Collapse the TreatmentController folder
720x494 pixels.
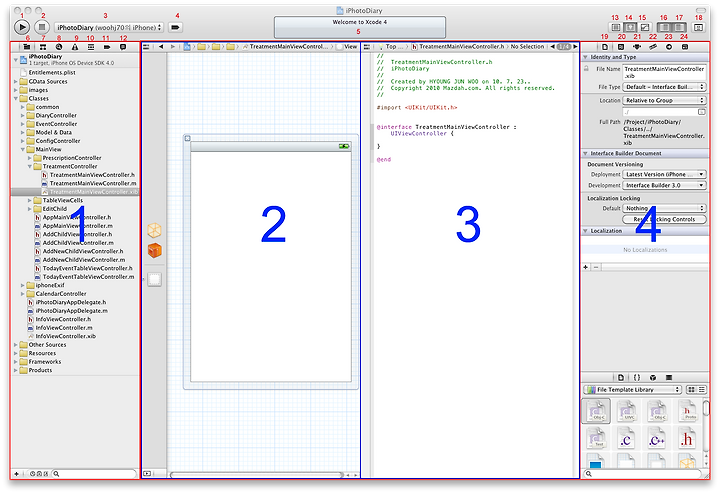click(x=30, y=166)
